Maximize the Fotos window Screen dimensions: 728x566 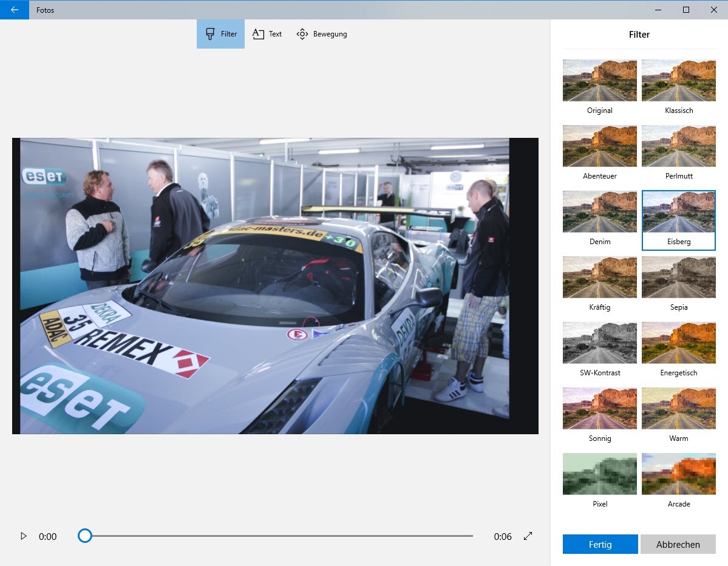click(685, 10)
